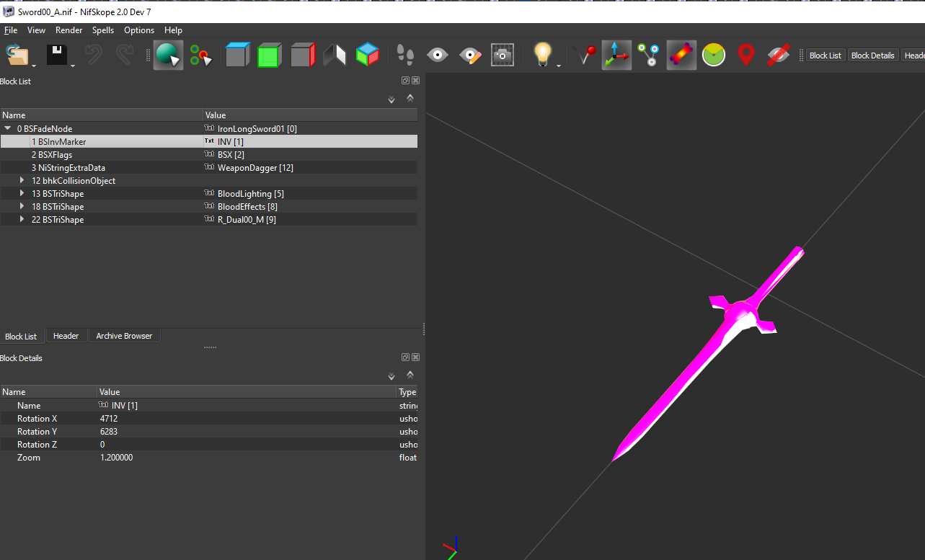Select the 2 BSXFlags row
Image resolution: width=925 pixels, height=560 pixels.
click(x=208, y=154)
